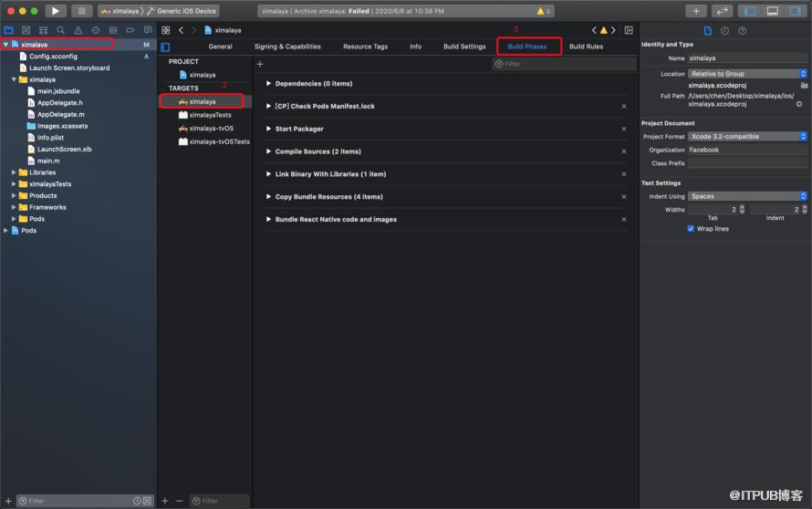Toggle the Debug area visibility
Screen dimensions: 812x509
[x=772, y=10]
